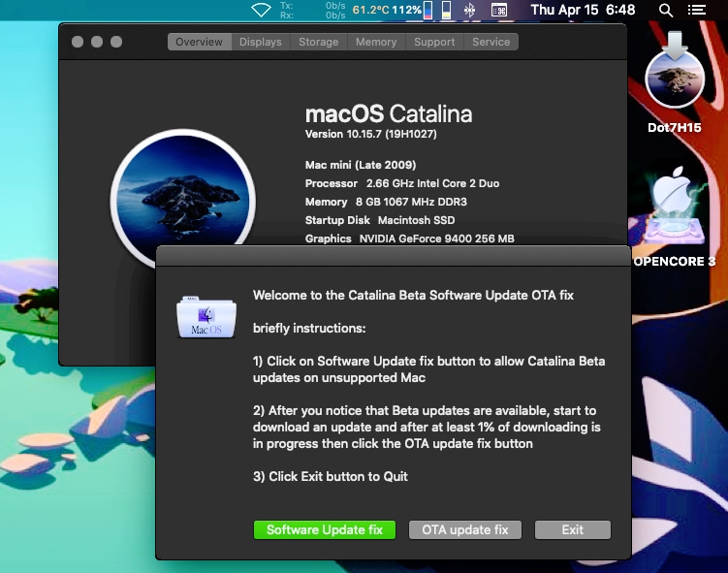Image resolution: width=728 pixels, height=573 pixels.
Task: Open Spotlight search magnifier icon
Action: pos(666,10)
